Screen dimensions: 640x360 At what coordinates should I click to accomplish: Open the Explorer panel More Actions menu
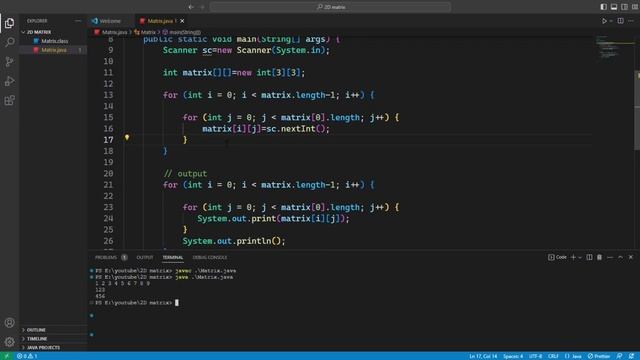pyautogui.click(x=78, y=21)
